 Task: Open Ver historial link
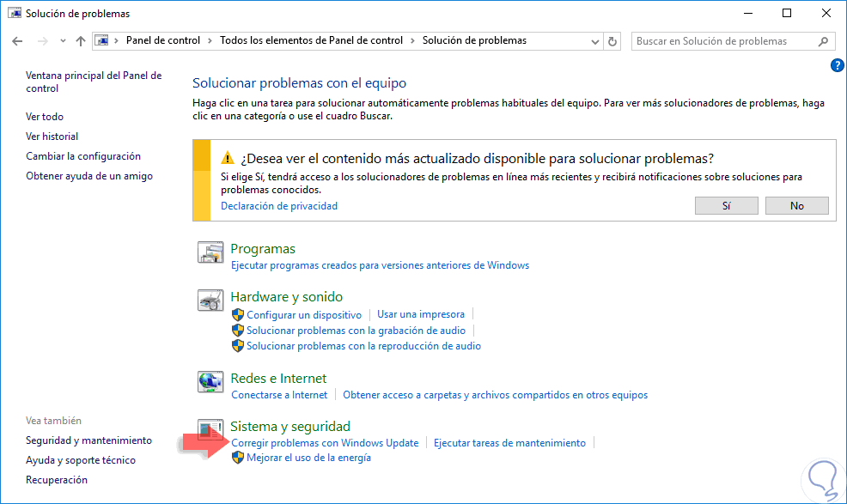(x=52, y=137)
